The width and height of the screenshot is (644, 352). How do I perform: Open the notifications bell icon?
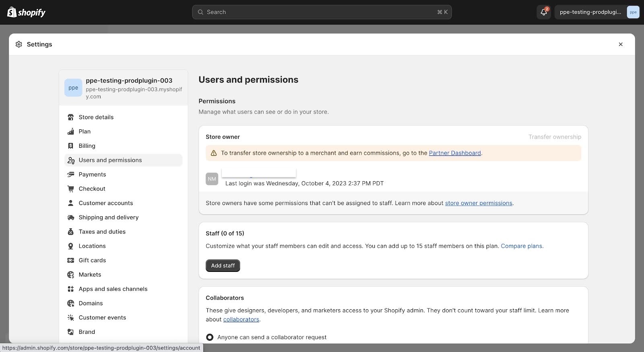pyautogui.click(x=543, y=12)
